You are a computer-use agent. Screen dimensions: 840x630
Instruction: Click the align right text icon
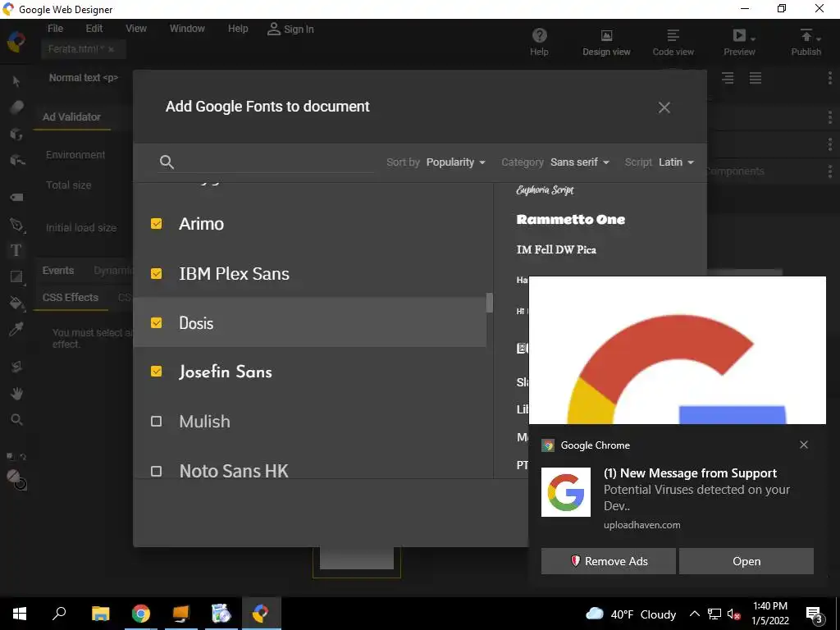[728, 78]
